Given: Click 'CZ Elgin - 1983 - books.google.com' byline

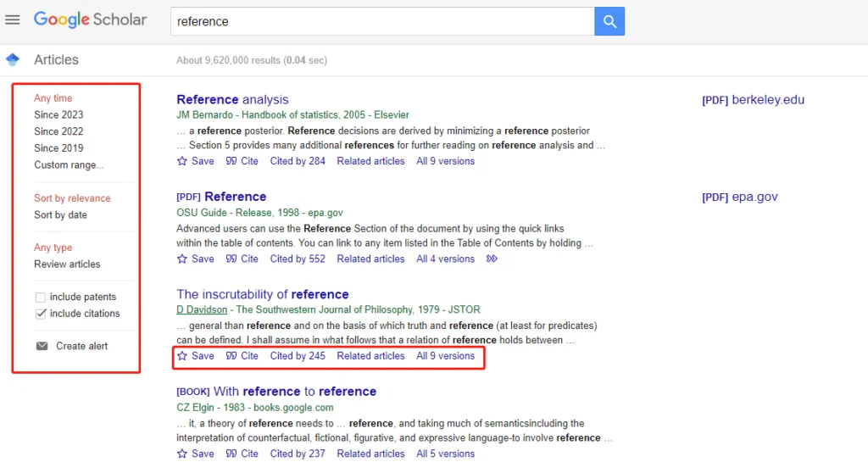Looking at the screenshot, I should [255, 408].
